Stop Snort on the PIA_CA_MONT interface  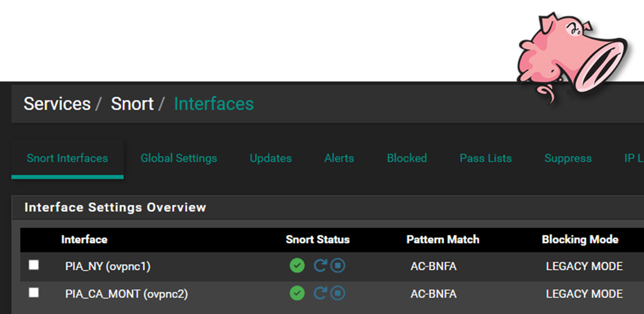pos(338,293)
